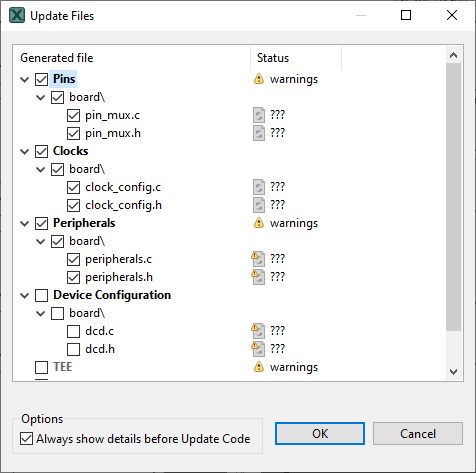Click the file status icon for clock_config.h
This screenshot has width=476, height=473.
[x=259, y=205]
